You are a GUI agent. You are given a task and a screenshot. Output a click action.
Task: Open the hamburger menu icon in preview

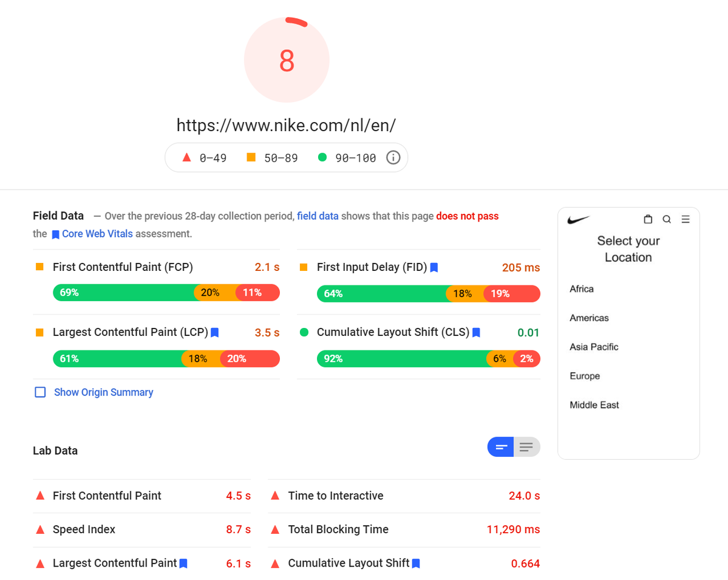(x=685, y=219)
